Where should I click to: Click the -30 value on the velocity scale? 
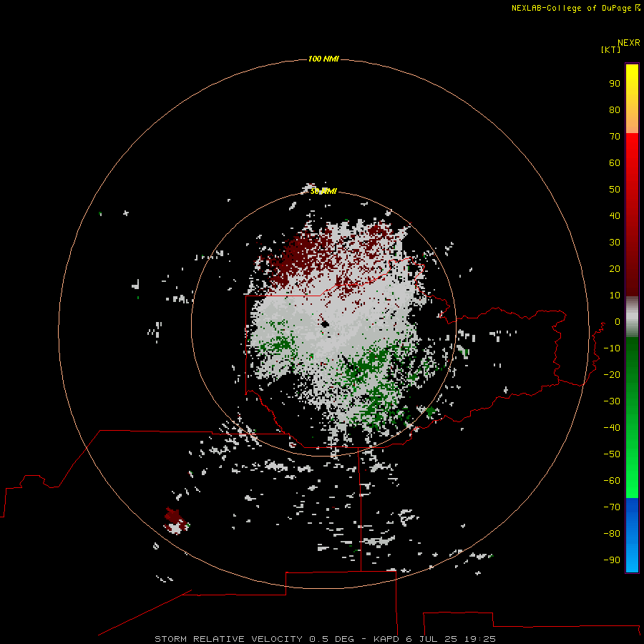pos(612,401)
